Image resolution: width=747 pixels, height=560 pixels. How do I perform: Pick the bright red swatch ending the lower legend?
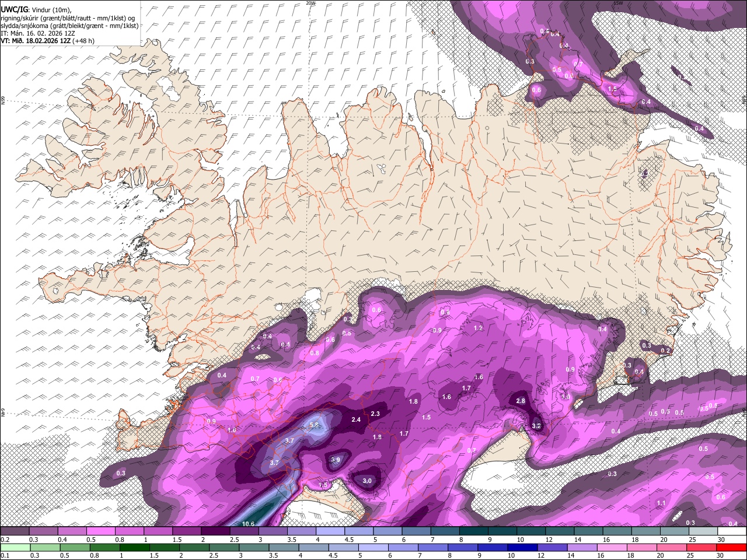(731, 547)
